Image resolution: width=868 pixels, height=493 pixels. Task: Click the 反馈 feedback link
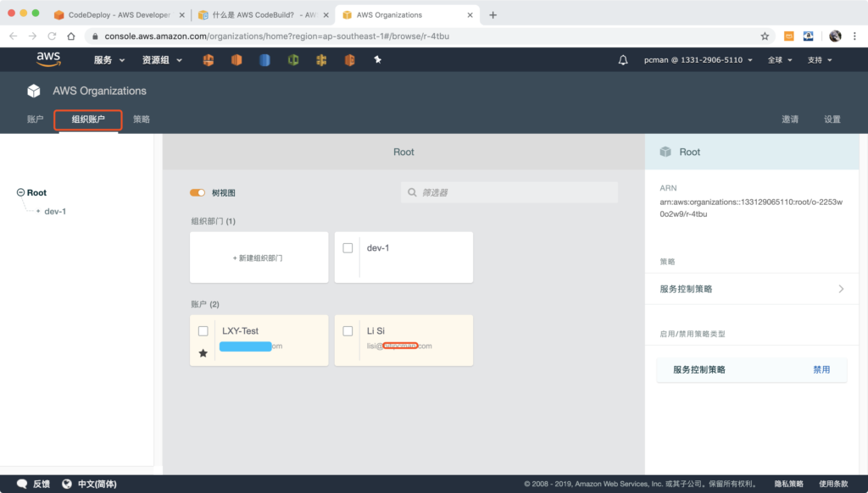point(42,484)
